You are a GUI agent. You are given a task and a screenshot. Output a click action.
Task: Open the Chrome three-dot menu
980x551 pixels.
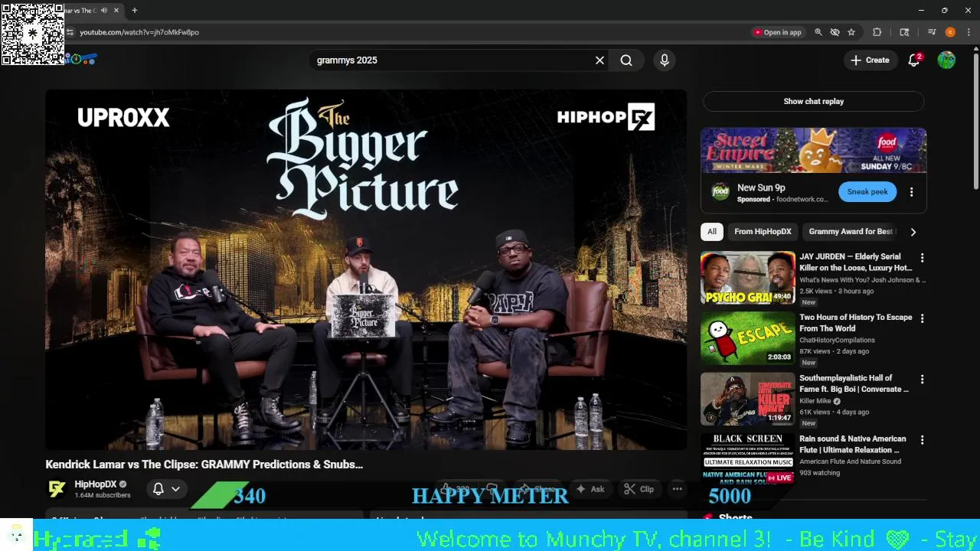[x=969, y=32]
